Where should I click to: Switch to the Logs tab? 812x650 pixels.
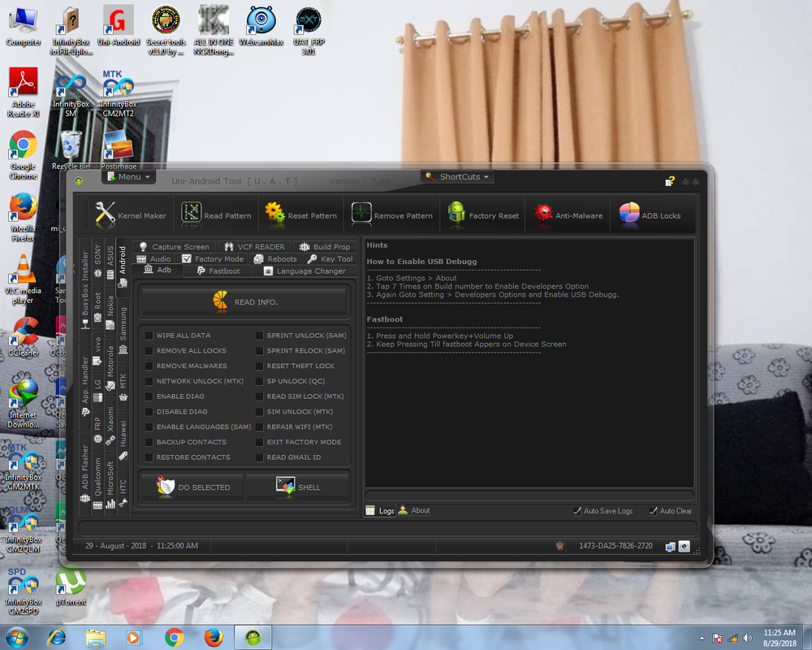pyautogui.click(x=380, y=510)
